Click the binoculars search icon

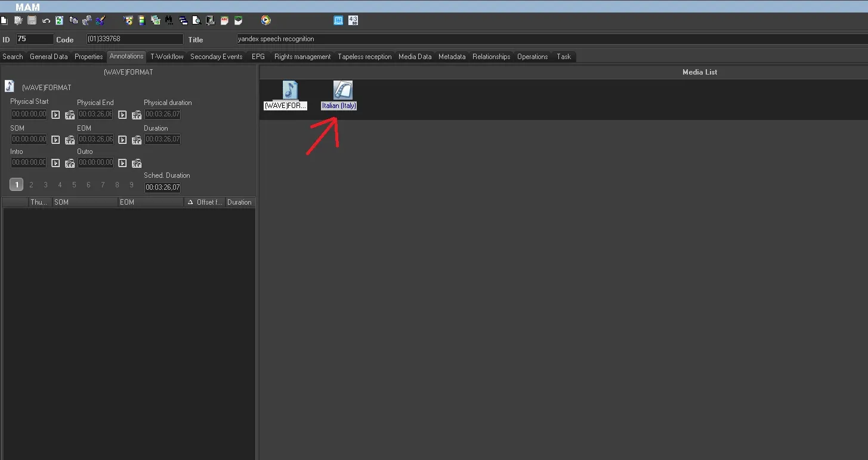point(169,20)
